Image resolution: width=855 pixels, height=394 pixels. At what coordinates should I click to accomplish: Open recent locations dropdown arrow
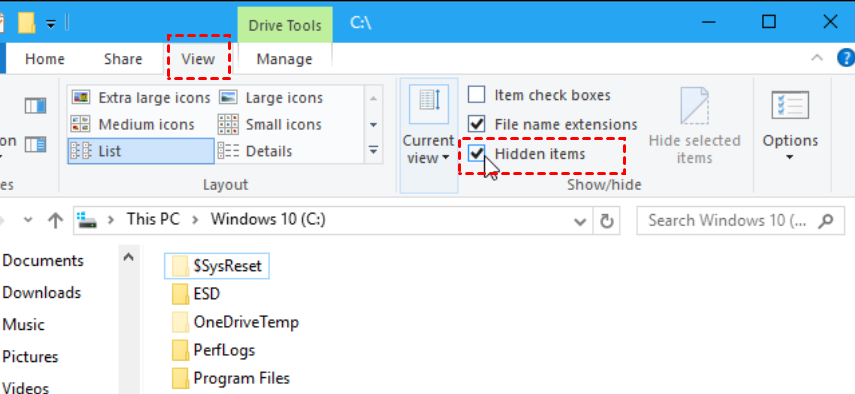click(x=28, y=220)
